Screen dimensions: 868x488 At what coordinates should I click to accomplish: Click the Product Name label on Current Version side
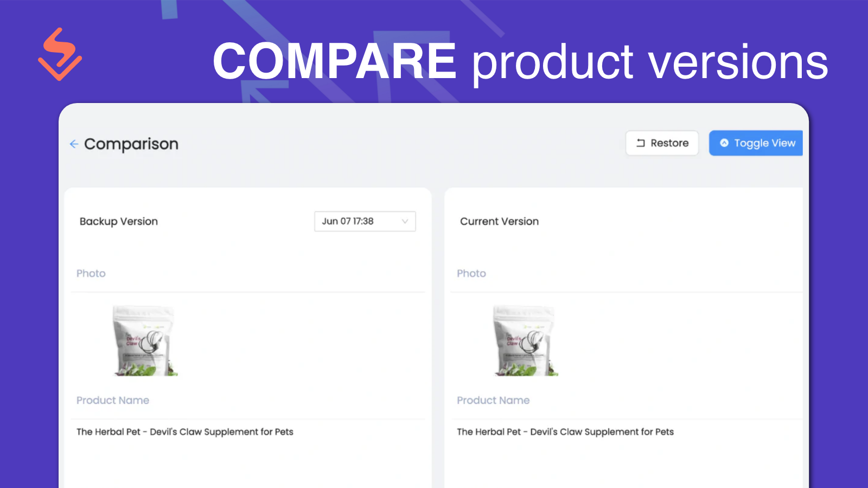[x=493, y=400]
